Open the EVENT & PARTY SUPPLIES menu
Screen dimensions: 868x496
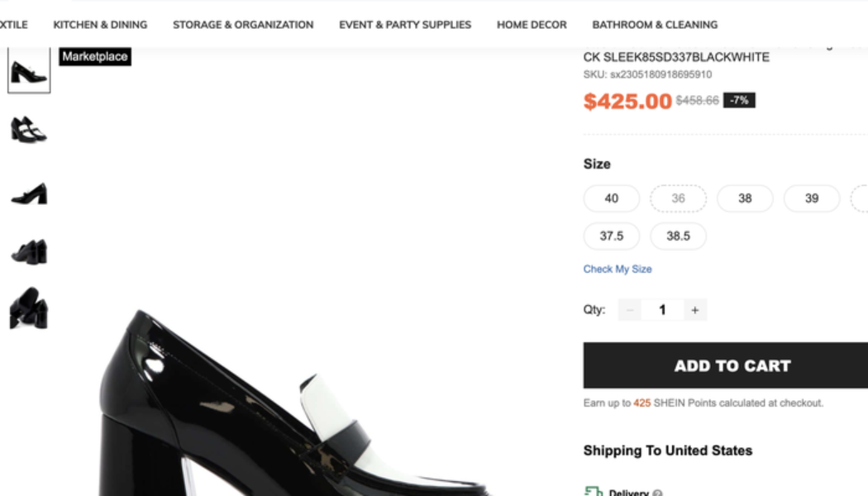(404, 25)
